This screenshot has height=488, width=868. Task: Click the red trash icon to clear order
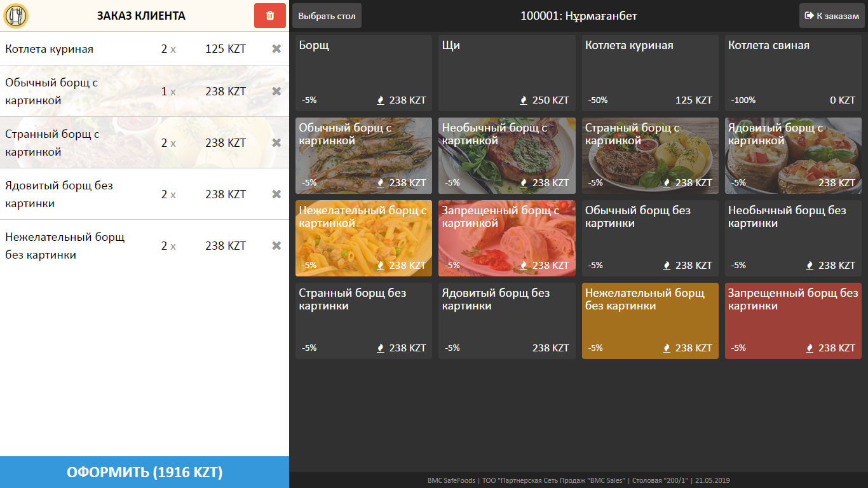270,16
